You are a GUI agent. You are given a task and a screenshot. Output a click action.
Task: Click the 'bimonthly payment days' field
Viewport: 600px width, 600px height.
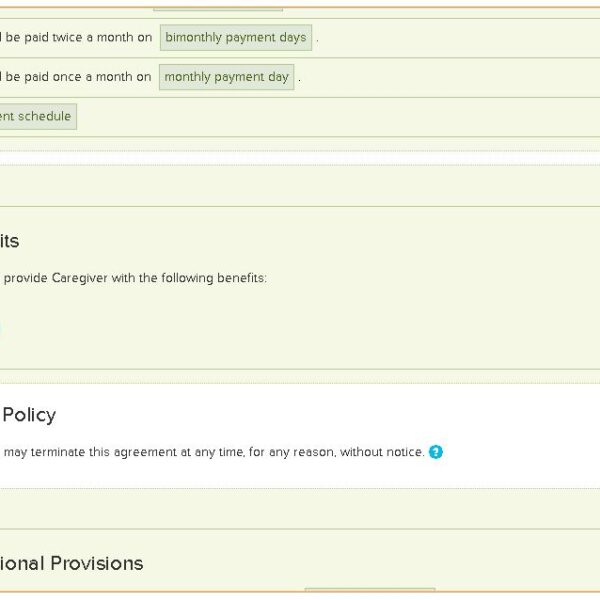point(236,38)
